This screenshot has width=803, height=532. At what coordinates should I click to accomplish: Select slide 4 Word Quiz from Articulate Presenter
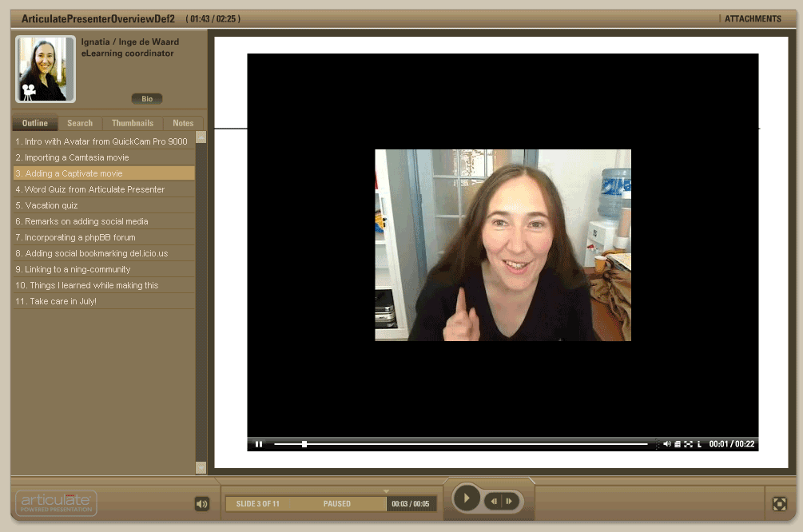click(x=104, y=189)
